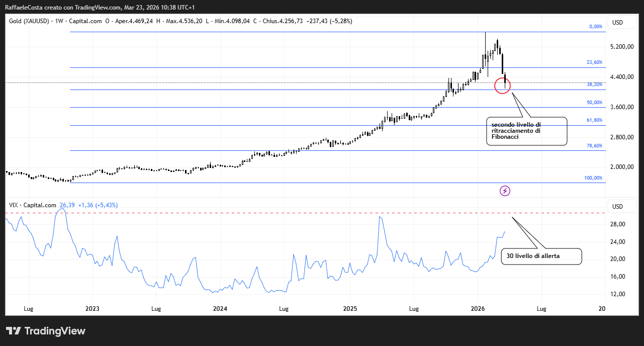Click the red circle marker on gold price
This screenshot has width=644, height=346.
coord(502,85)
